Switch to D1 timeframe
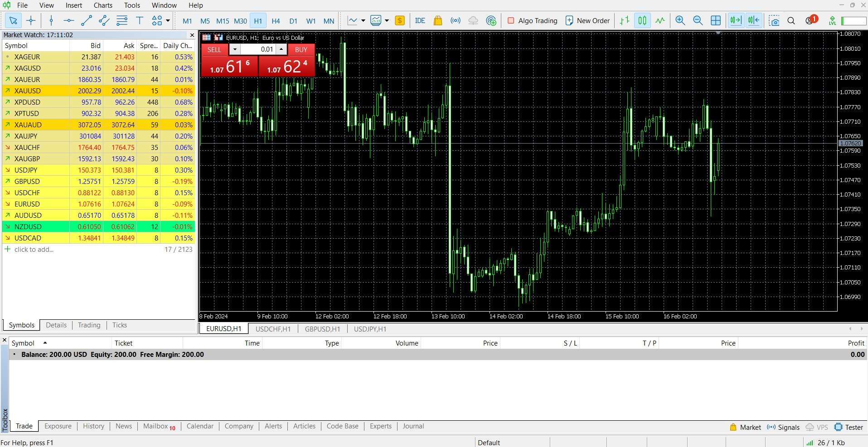868x447 pixels. pyautogui.click(x=293, y=21)
